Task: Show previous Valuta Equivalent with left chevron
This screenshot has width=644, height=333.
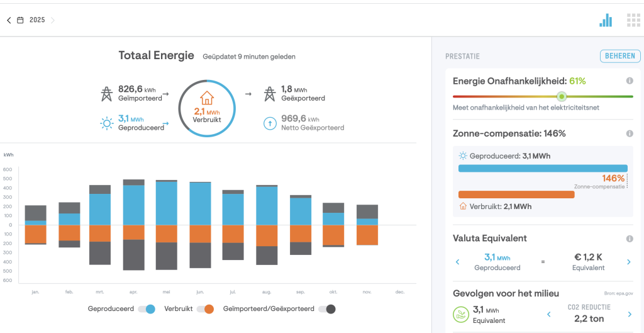Action: 457,262
